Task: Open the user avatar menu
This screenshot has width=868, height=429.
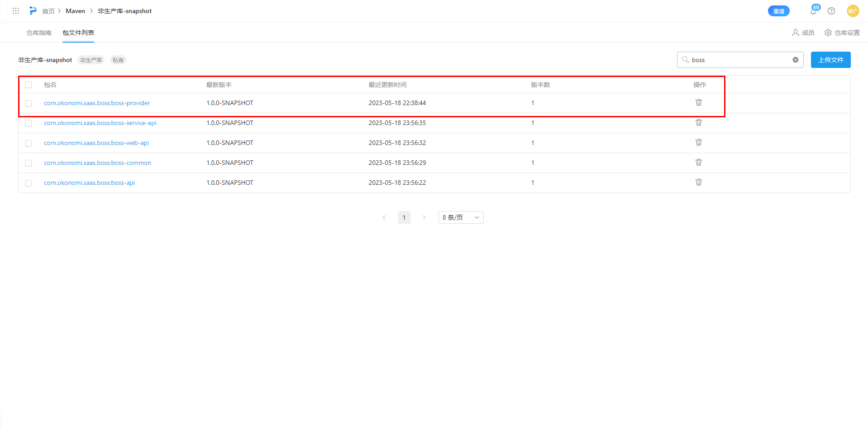Action: click(853, 11)
